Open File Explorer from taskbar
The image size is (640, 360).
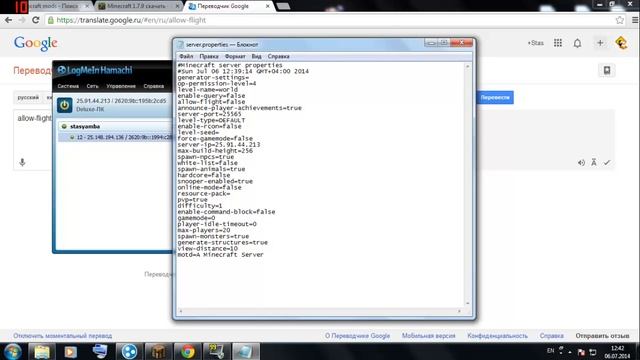42,351
